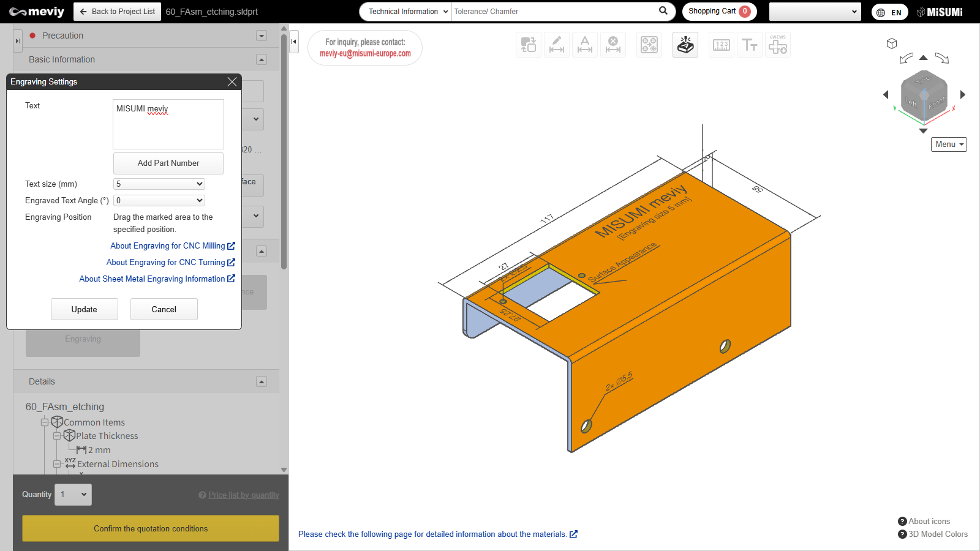Click the Update button

pos(85,309)
